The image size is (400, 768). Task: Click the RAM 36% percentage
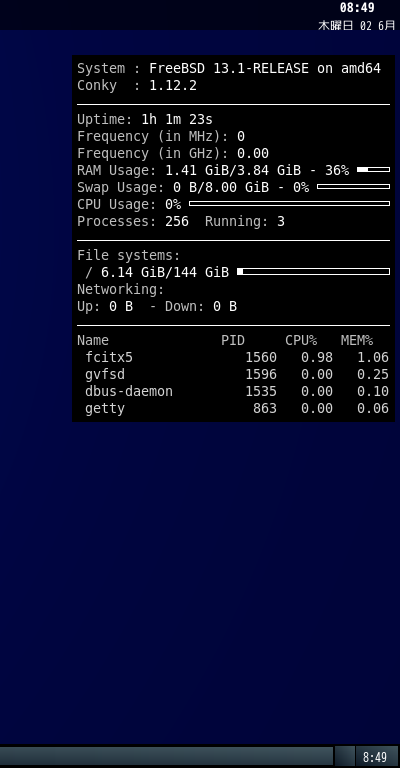click(x=337, y=170)
